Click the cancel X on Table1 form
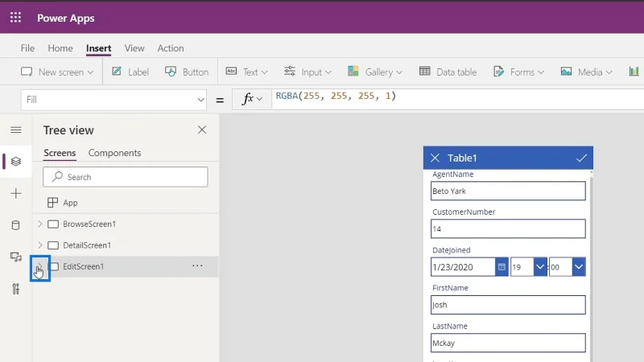The height and width of the screenshot is (362, 644). pos(435,158)
